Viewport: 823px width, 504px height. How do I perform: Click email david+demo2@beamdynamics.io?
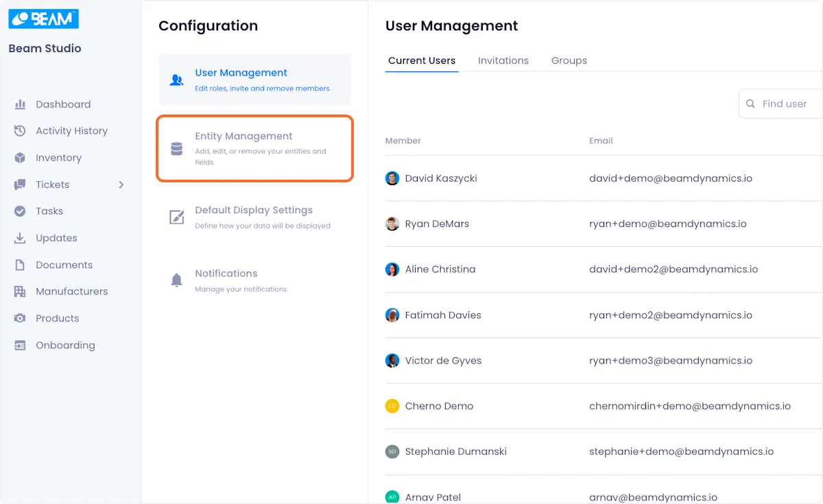click(x=673, y=269)
